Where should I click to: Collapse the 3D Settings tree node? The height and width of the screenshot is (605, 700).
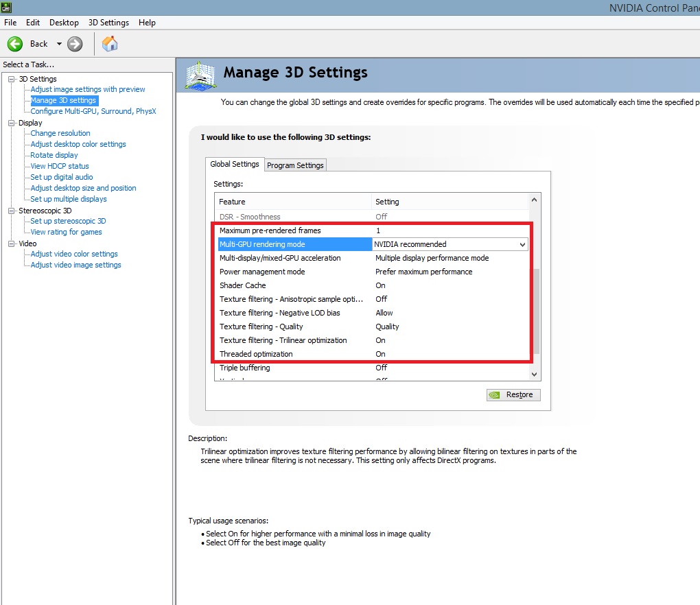[x=11, y=79]
